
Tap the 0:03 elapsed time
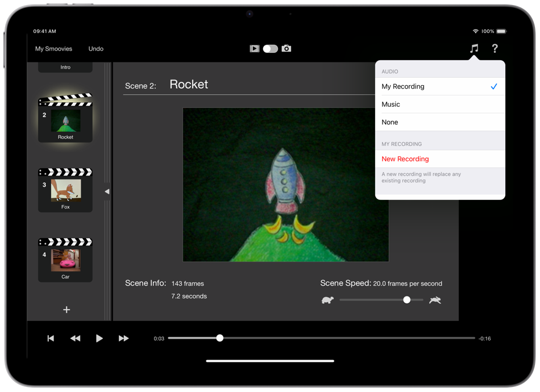(x=159, y=339)
